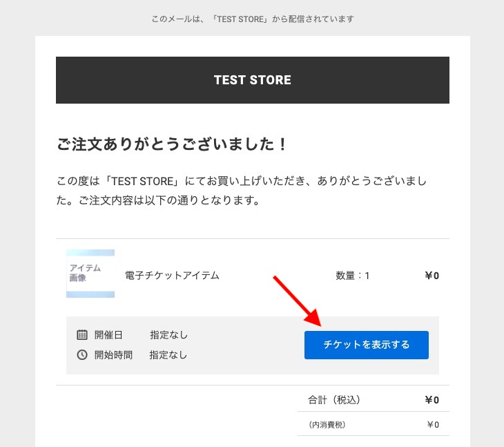
Task: Click the チケットを表示する button
Action: tap(367, 345)
